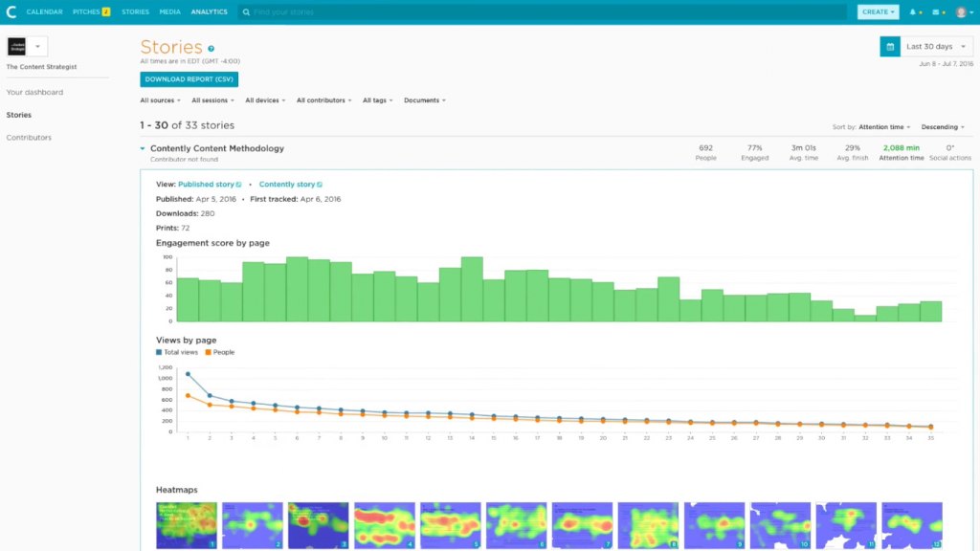This screenshot has height=551, width=980.
Task: Click the '1 - 30 of 33 stories' count
Action: tap(187, 125)
